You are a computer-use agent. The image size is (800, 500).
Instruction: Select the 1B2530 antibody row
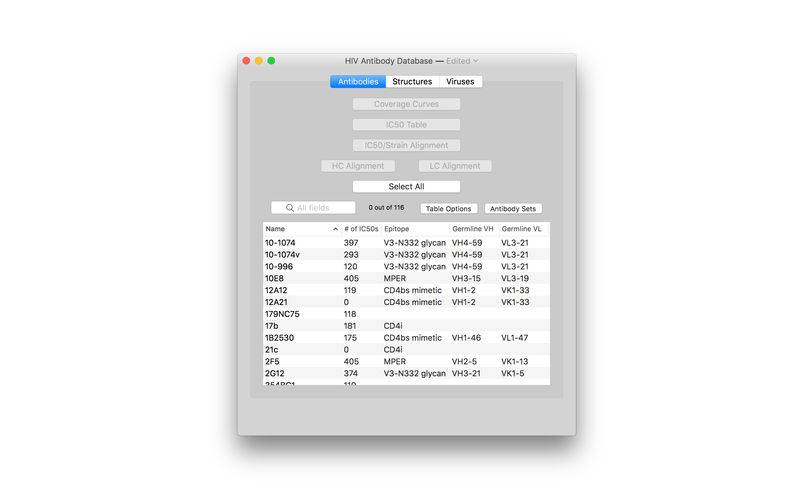coord(406,338)
